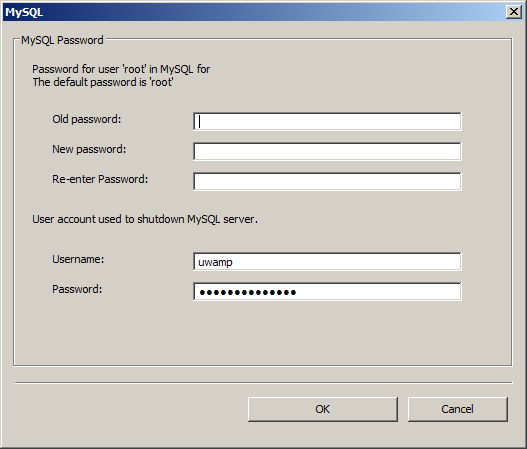
Task: Confirm the dialog with OK
Action: pyautogui.click(x=323, y=409)
